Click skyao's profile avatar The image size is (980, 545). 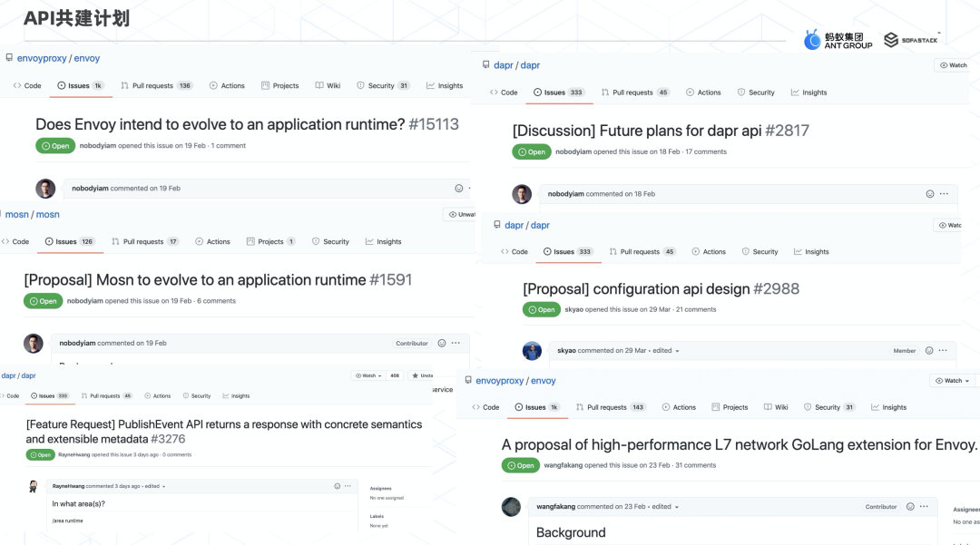coord(532,351)
